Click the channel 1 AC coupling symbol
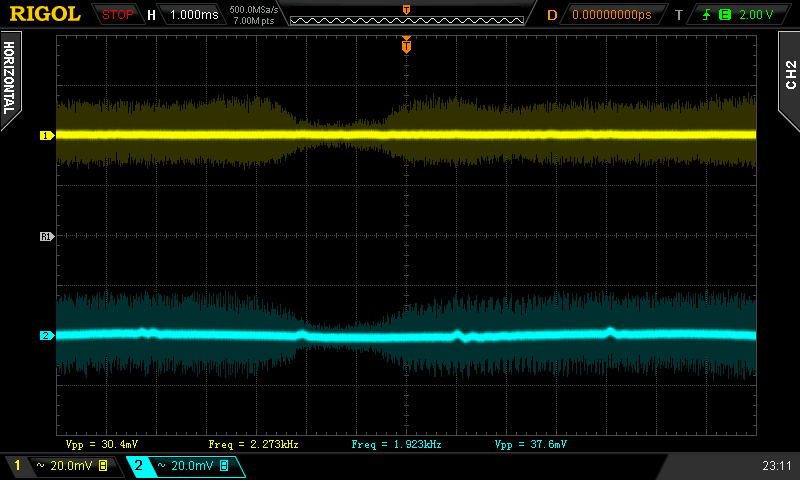This screenshot has height=480, width=800. pos(41,466)
